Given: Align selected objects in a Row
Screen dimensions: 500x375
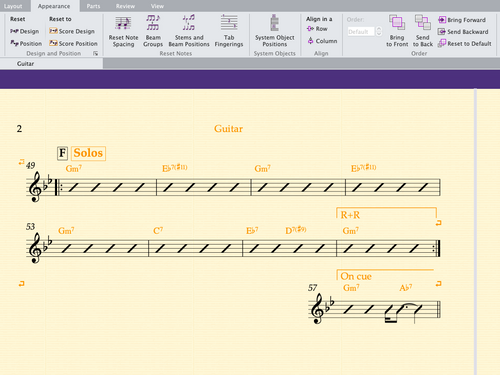Looking at the screenshot, I should (x=317, y=29).
